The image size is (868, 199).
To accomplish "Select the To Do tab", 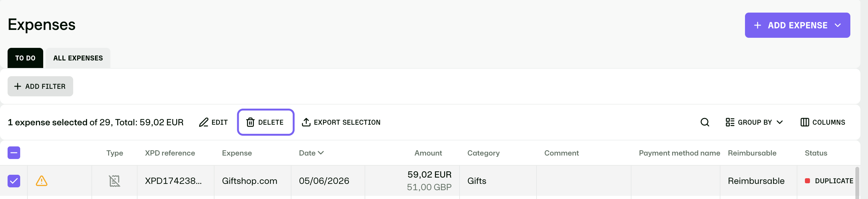I will point(25,58).
